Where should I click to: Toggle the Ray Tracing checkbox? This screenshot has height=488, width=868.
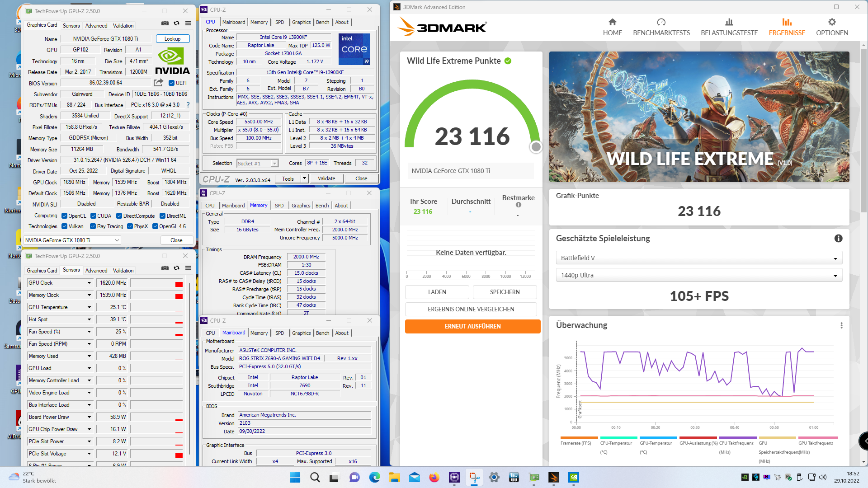pyautogui.click(x=93, y=226)
